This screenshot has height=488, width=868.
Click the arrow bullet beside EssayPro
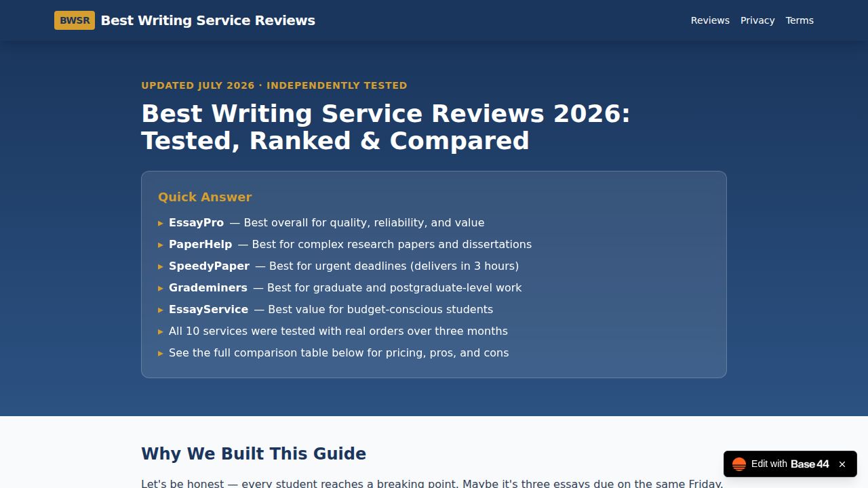[161, 223]
